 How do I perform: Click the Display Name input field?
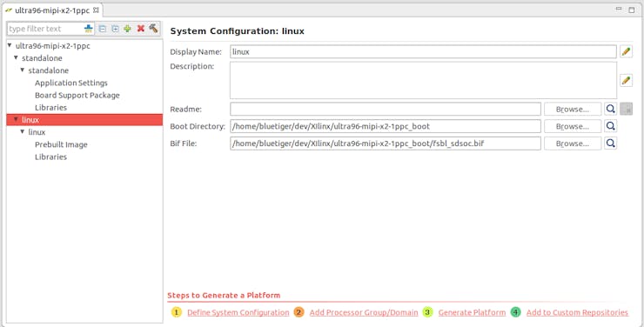tap(423, 51)
